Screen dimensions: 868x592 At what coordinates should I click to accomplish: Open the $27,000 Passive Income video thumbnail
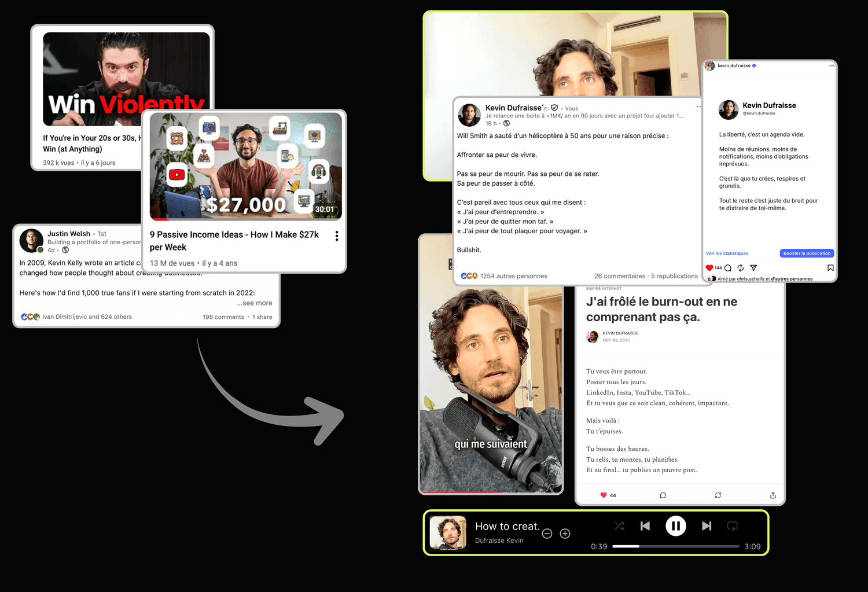point(245,167)
